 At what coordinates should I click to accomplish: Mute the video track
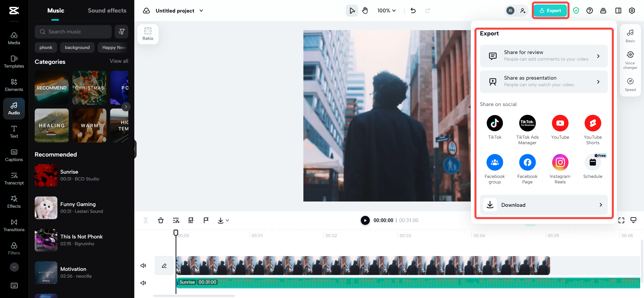click(x=143, y=266)
